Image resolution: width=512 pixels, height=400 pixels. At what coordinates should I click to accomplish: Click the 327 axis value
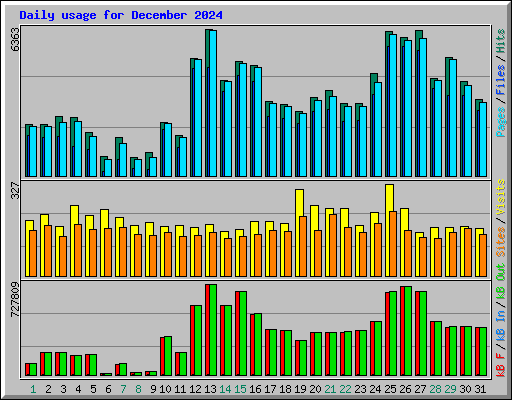coord(15,191)
